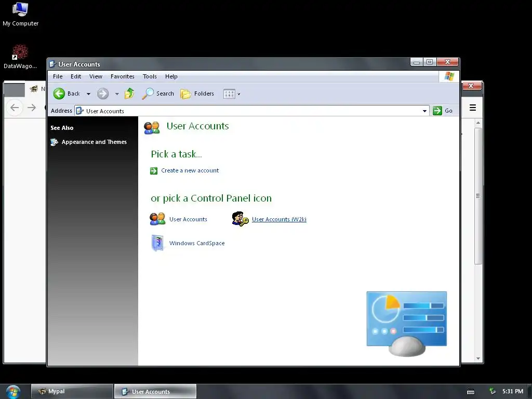532x399 pixels.
Task: Click the User Accounts header icon
Action: click(152, 128)
